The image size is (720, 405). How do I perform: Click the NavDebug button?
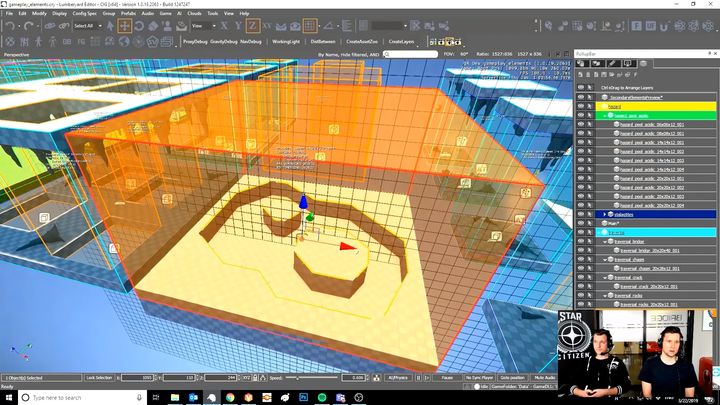(x=252, y=42)
